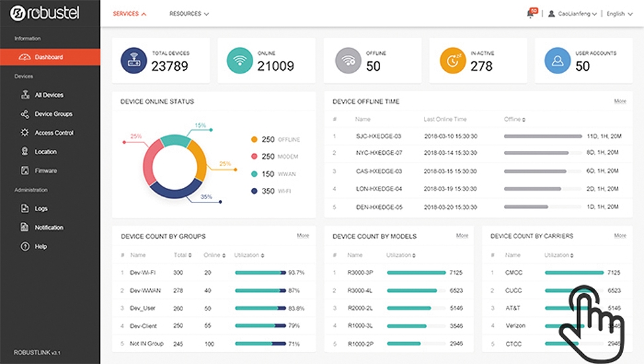The height and width of the screenshot is (364, 644).
Task: Click the Robustel logo
Action: click(45, 13)
